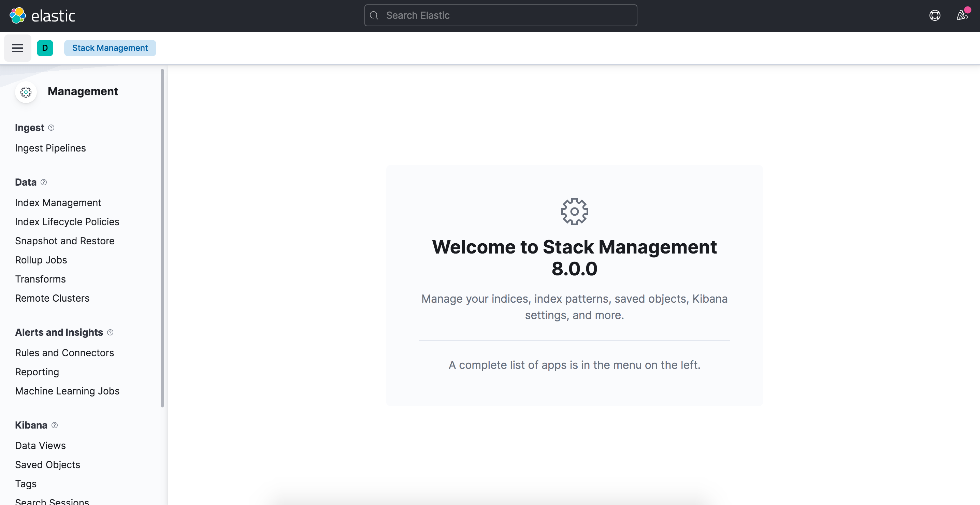Open Index Management
This screenshot has width=980, height=505.
(x=58, y=203)
